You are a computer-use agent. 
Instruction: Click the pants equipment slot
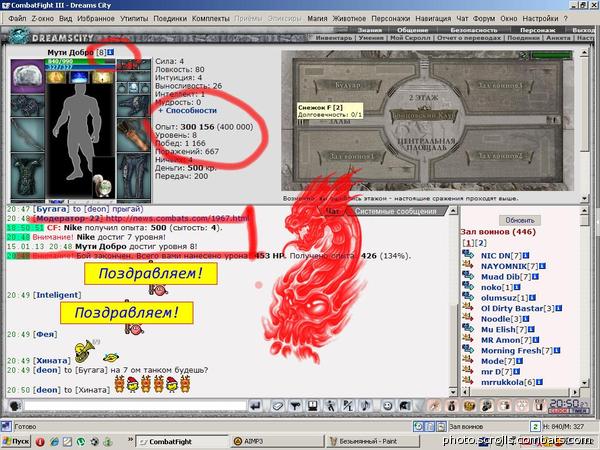tap(134, 176)
